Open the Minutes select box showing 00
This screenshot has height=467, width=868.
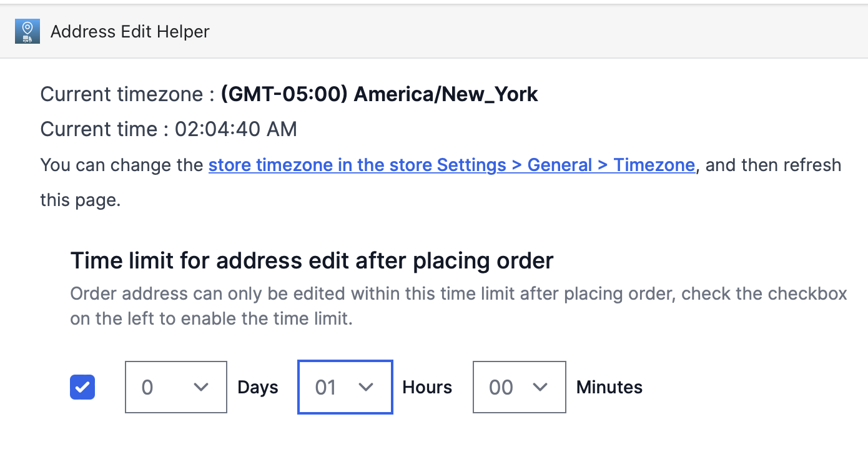[x=520, y=387]
